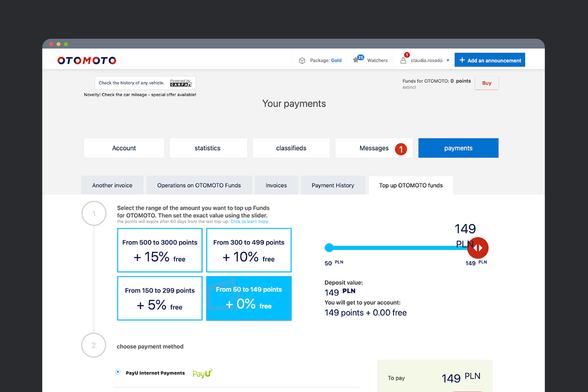The width and height of the screenshot is (588, 392).
Task: Click the red notification badge on Messages
Action: pos(401,148)
